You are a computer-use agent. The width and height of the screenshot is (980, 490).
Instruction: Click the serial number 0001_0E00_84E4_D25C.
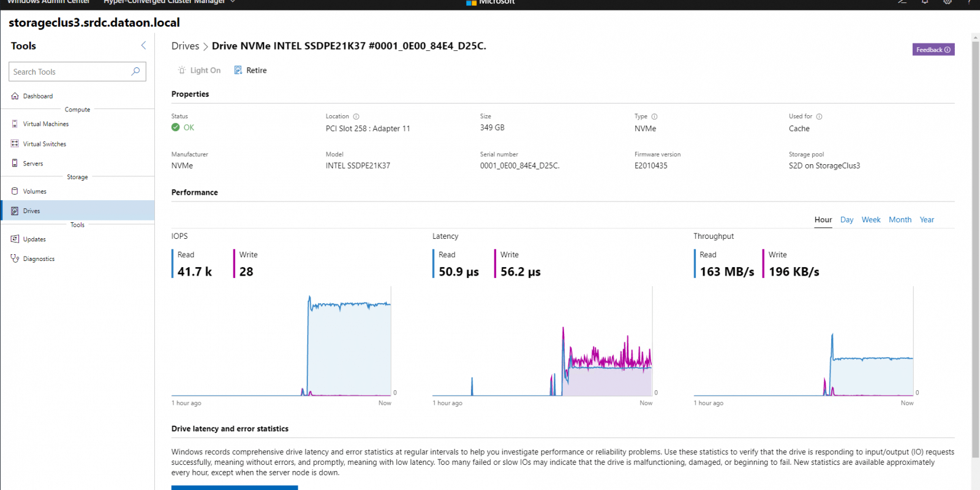pyautogui.click(x=519, y=165)
